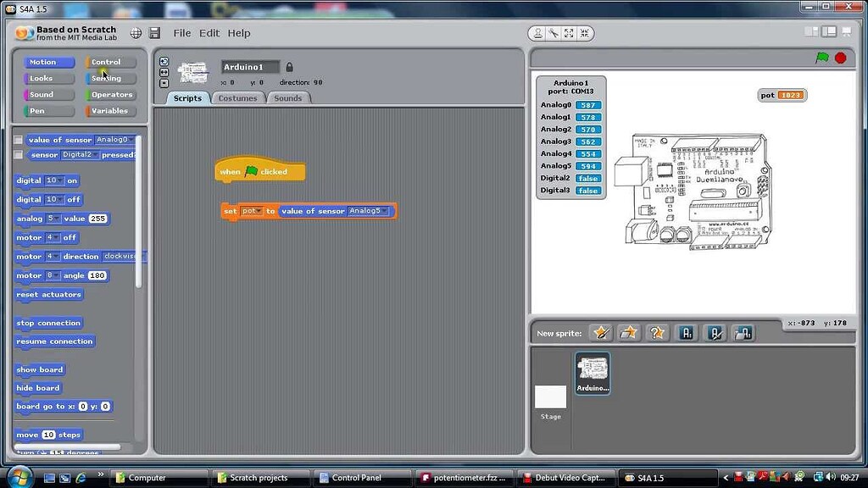Select the scissors delete tool
Image resolution: width=868 pixels, height=488 pixels.
pos(554,32)
